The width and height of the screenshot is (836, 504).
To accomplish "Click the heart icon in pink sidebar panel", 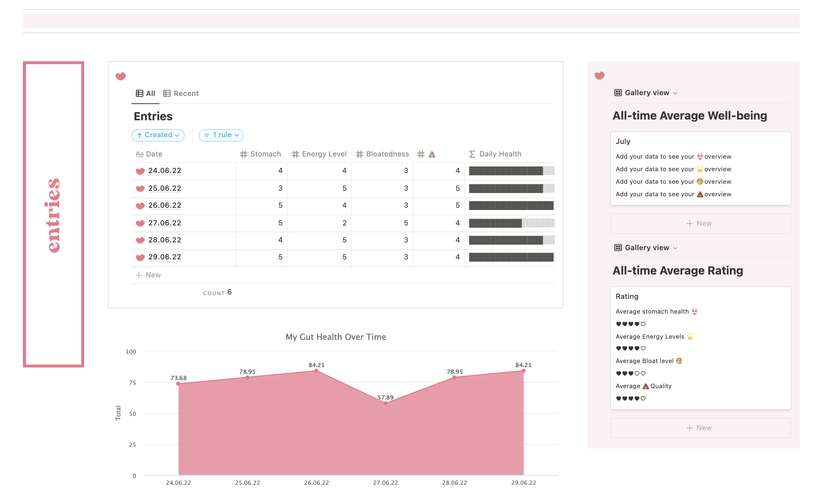I will 600,76.
